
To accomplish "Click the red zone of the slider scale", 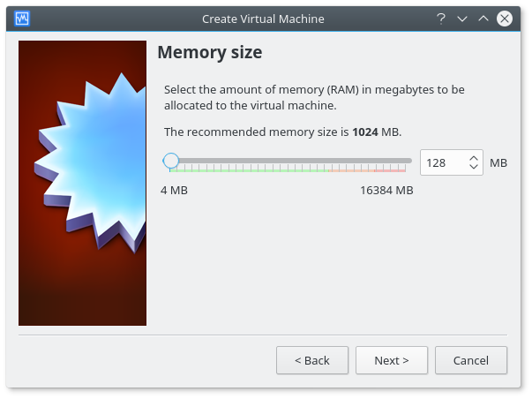I will click(390, 170).
